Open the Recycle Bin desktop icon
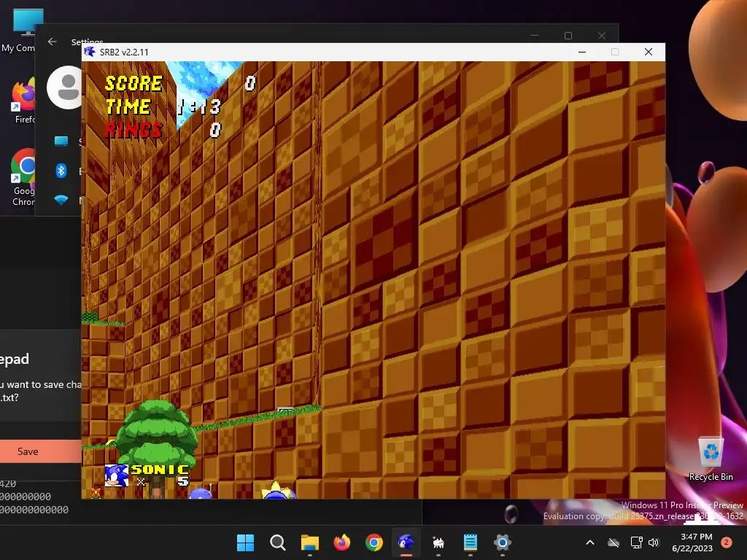 (711, 459)
